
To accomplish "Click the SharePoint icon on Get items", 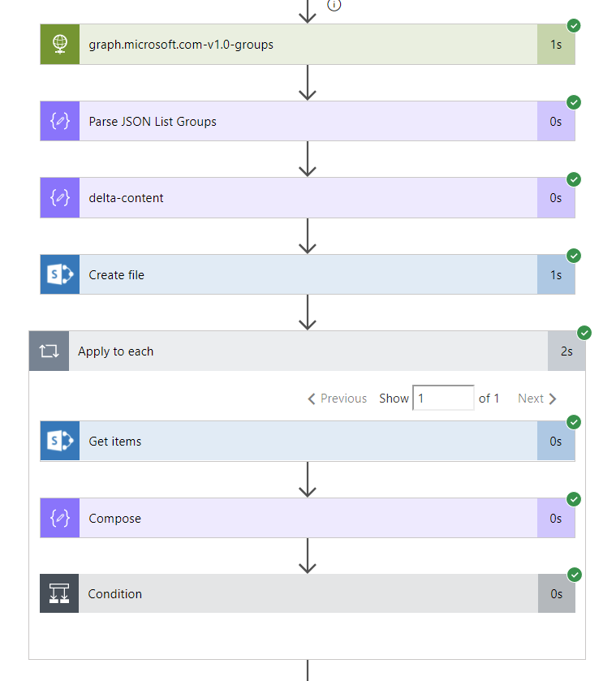I will [x=60, y=442].
